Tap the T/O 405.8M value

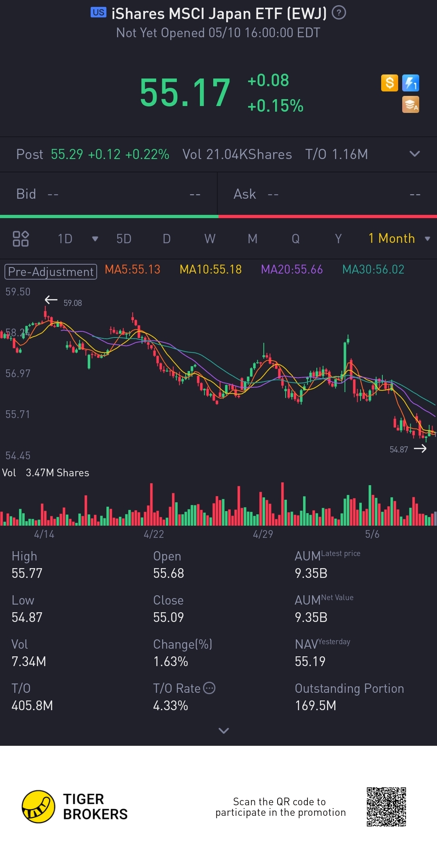(x=32, y=706)
